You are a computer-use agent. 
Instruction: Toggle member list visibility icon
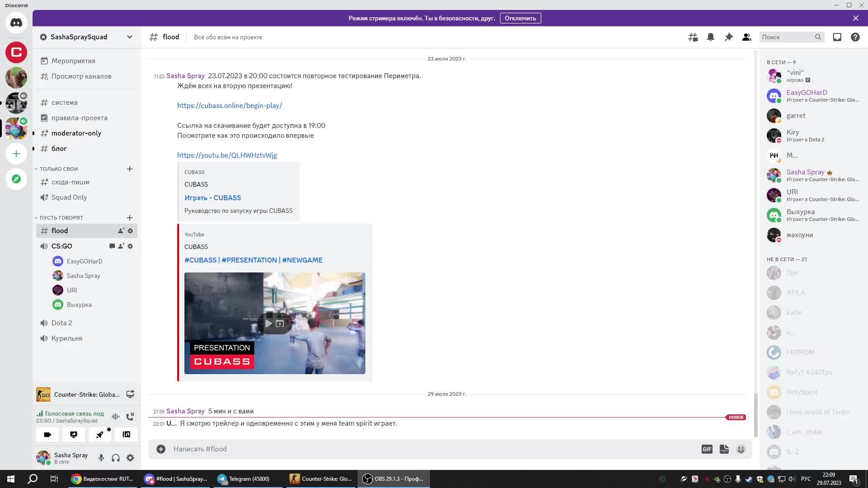(x=746, y=37)
